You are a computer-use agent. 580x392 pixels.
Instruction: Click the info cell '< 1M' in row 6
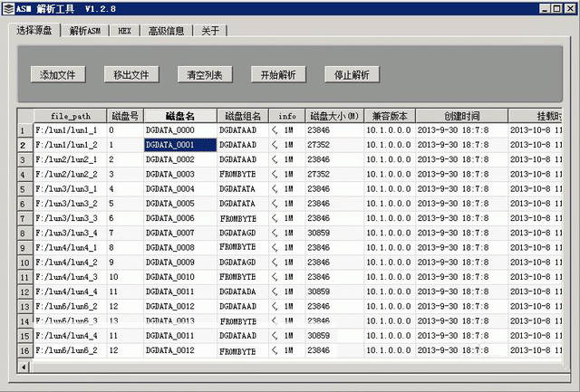pyautogui.click(x=287, y=204)
